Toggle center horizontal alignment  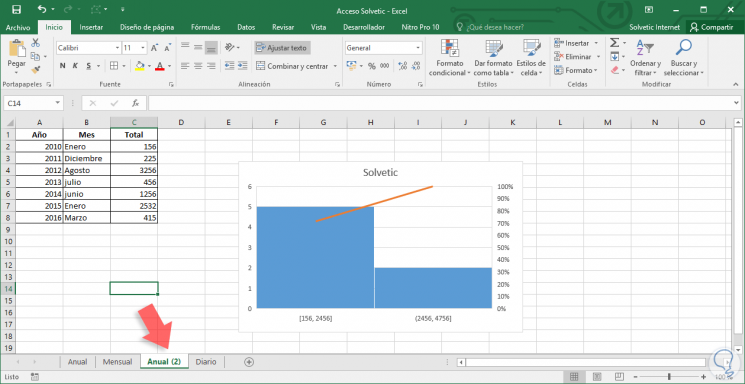[198, 66]
